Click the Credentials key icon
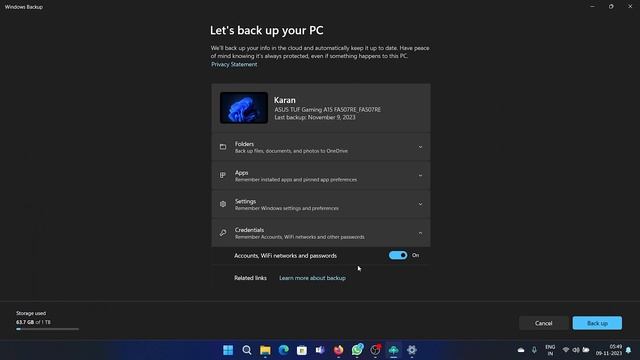This screenshot has height=360, width=640. click(223, 233)
